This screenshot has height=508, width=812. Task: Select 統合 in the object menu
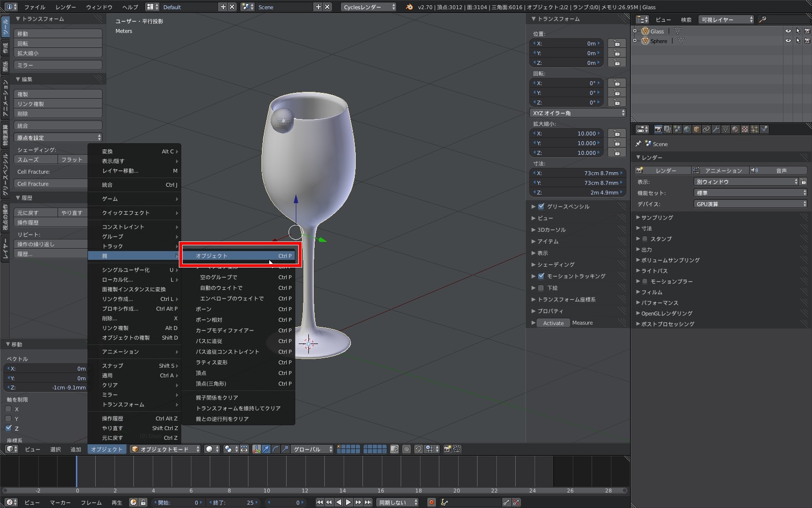coord(134,184)
